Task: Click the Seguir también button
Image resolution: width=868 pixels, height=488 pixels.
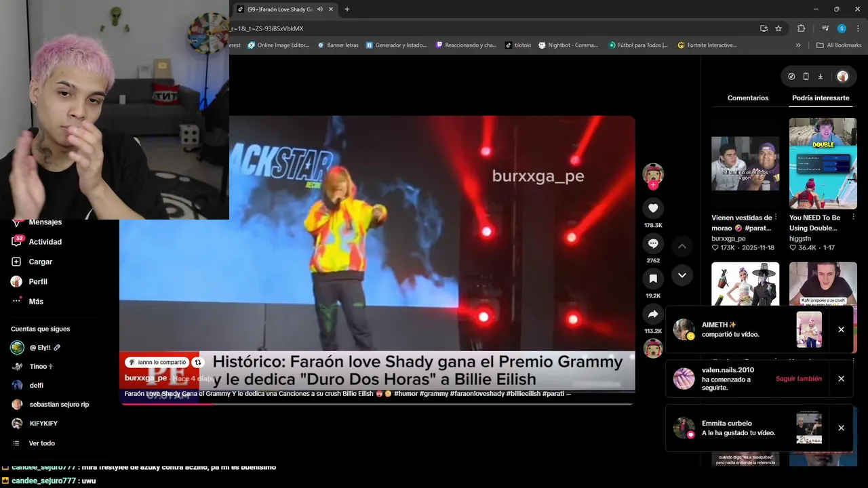Action: tap(798, 379)
